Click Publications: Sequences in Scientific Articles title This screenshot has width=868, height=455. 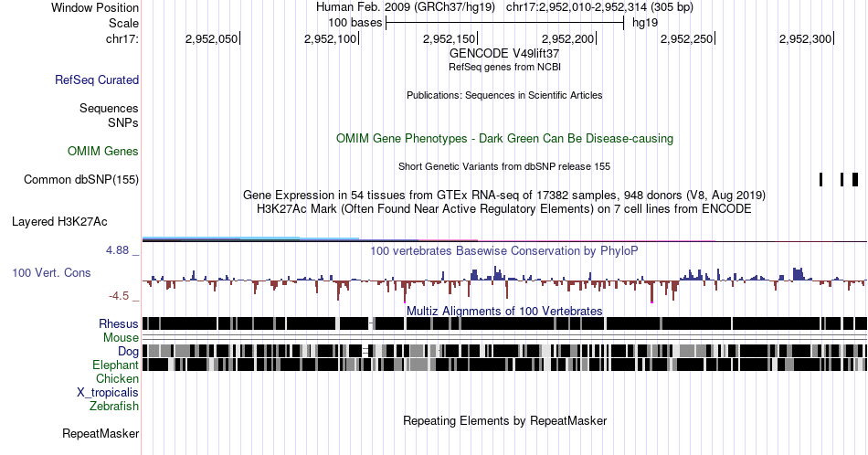click(504, 95)
